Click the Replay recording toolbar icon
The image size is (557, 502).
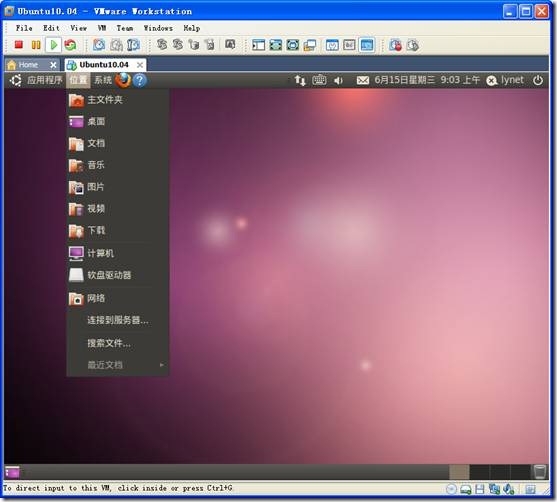pyautogui.click(x=412, y=45)
